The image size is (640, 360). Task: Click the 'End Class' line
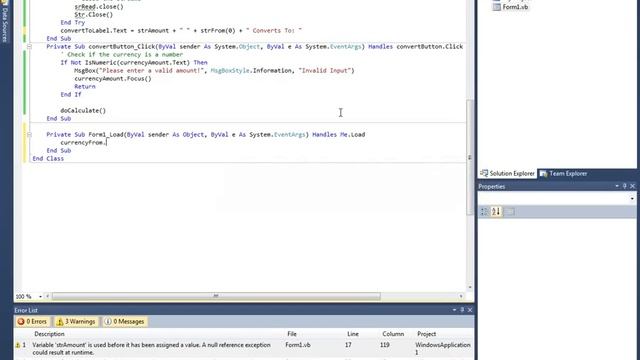[48, 158]
